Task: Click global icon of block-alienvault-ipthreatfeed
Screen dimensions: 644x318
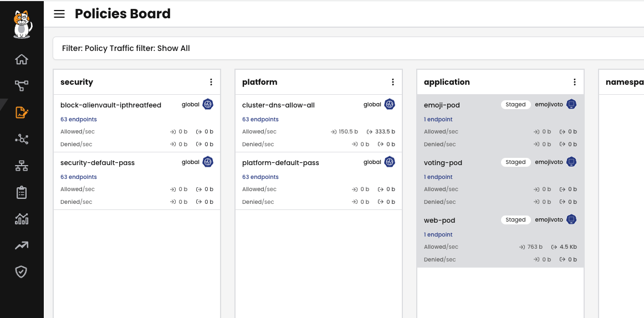Action: coord(208,104)
